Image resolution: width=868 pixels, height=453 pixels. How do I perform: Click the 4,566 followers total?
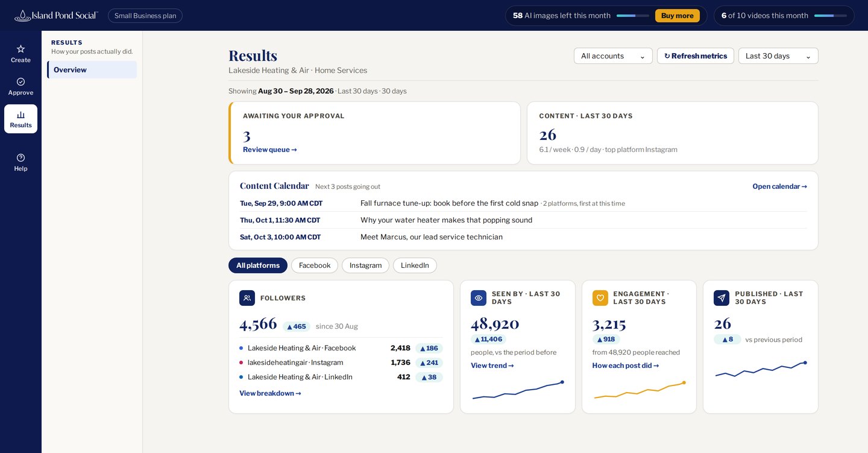coord(258,324)
